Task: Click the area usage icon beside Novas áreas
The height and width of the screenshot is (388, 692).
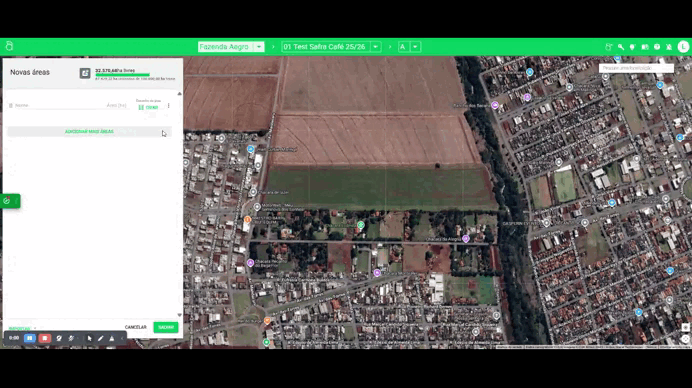Action: [x=85, y=73]
